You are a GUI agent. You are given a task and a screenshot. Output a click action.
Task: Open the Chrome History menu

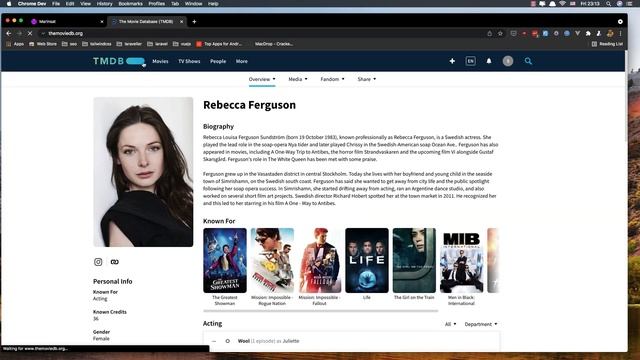coord(104,4)
